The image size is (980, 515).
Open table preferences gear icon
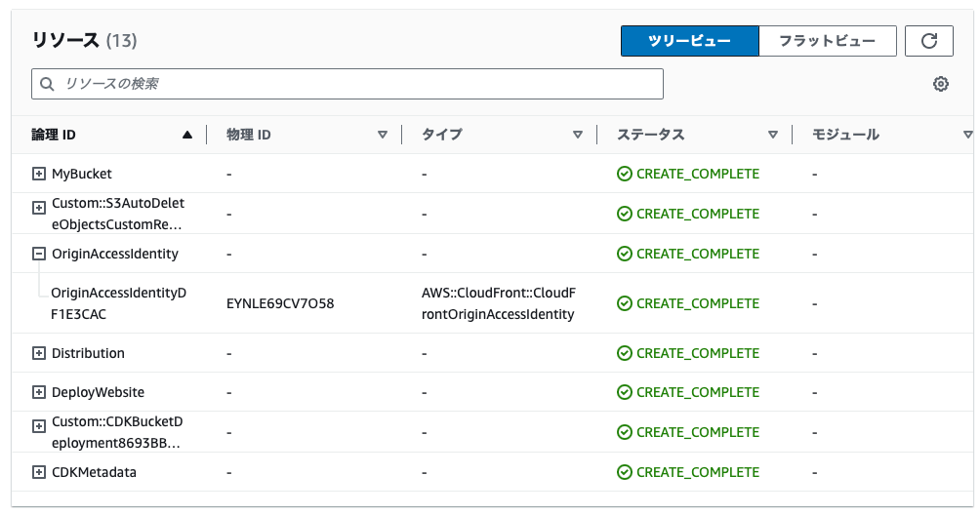pos(941,84)
